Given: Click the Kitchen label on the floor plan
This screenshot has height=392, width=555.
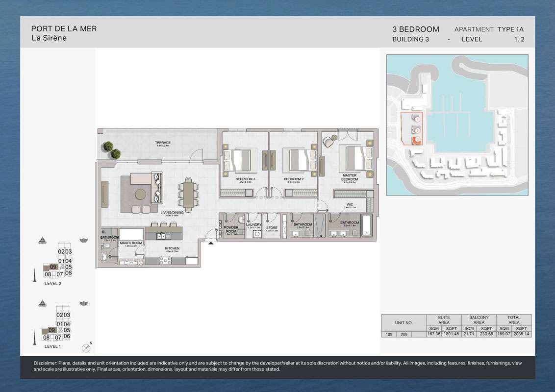Looking at the screenshot, I should [x=172, y=249].
